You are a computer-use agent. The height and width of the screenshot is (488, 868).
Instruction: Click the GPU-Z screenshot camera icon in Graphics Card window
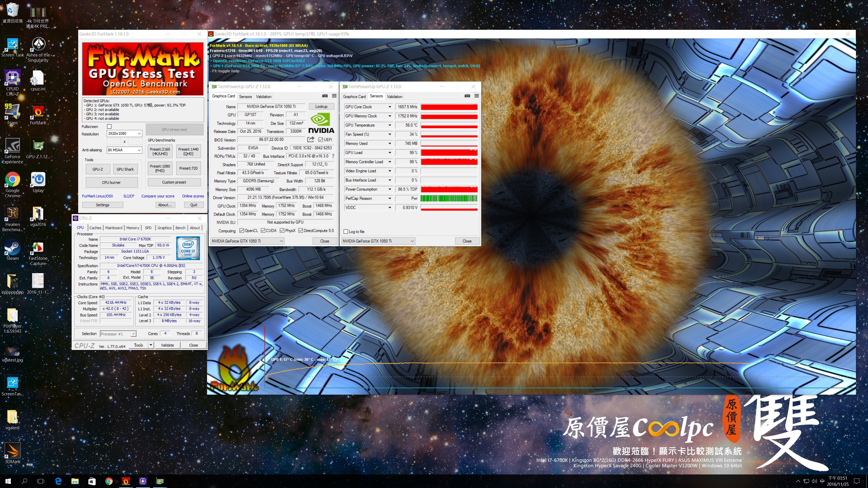point(325,96)
